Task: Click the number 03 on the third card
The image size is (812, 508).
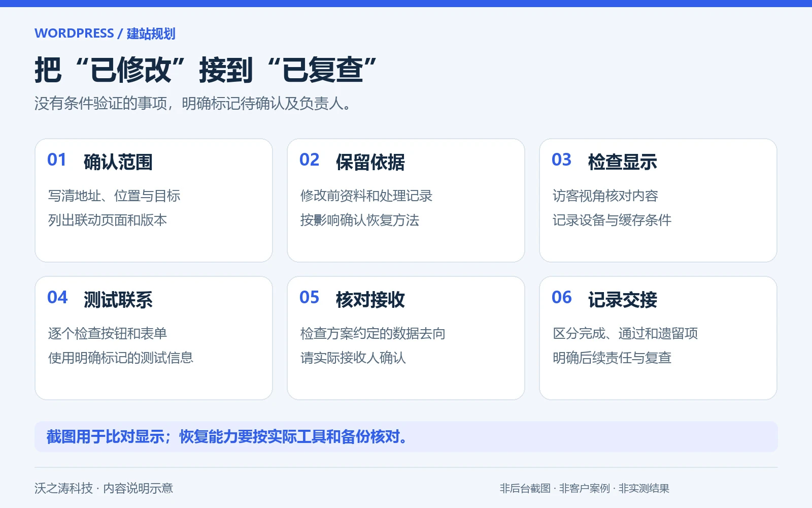Action: (561, 160)
